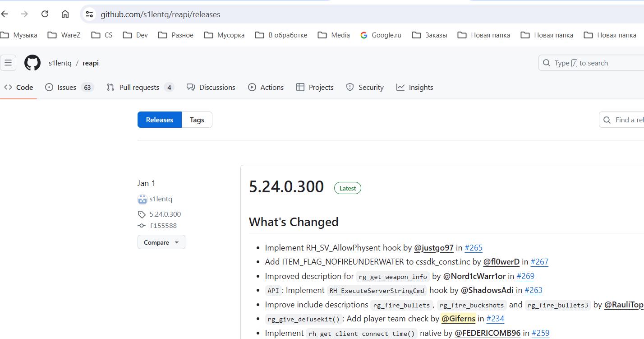Viewport: 644px width, 339px height.
Task: Switch to the Projects tab
Action: [315, 87]
